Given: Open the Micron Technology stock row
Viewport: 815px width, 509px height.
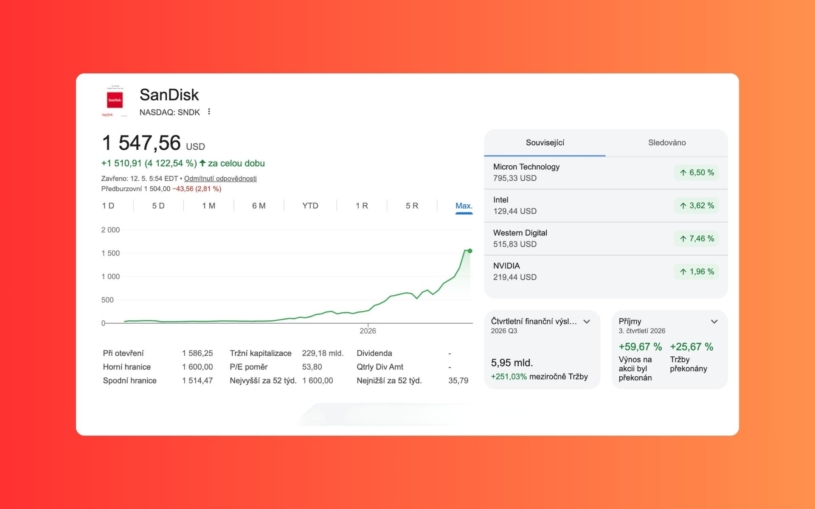Looking at the screenshot, I should click(x=606, y=173).
